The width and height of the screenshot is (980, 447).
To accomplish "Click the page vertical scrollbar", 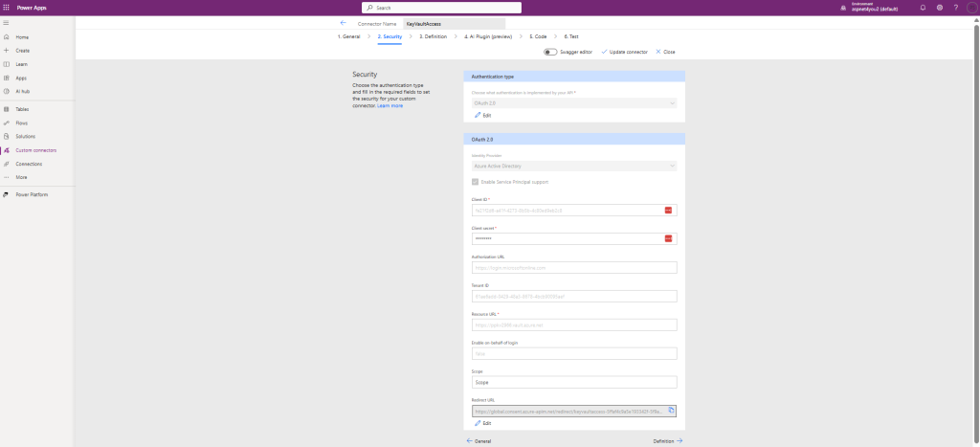I will 976,232.
